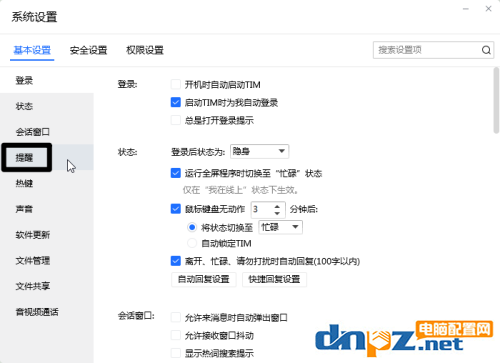This screenshot has height=363, width=500.
Task: Enable 显示热词搜索提示 checkbox
Action: coord(176,353)
